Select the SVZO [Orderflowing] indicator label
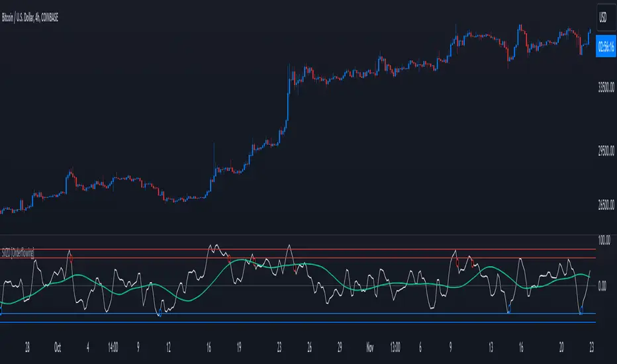 [19, 252]
